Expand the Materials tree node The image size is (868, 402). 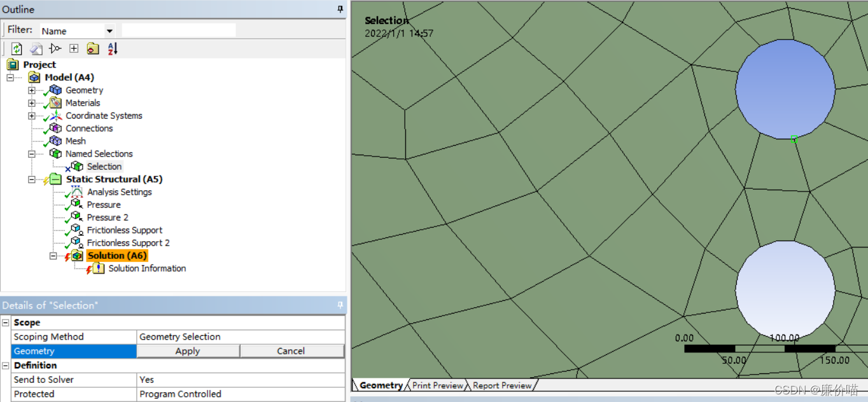[x=32, y=103]
